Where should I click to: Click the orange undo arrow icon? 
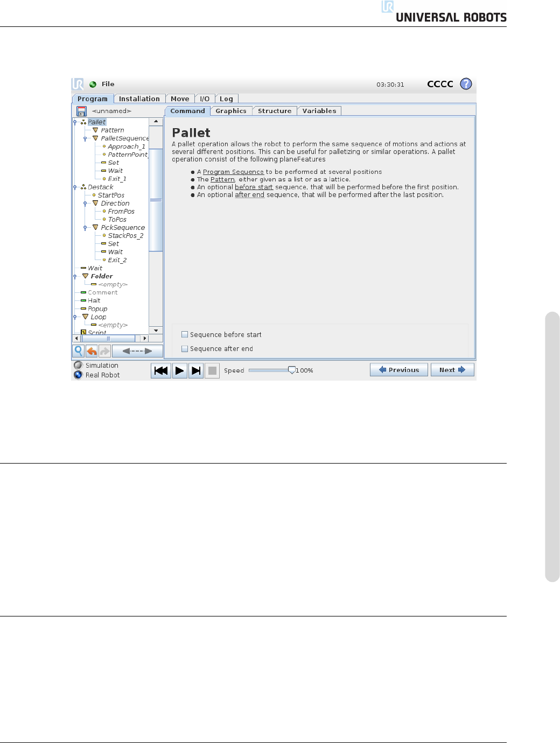point(92,351)
